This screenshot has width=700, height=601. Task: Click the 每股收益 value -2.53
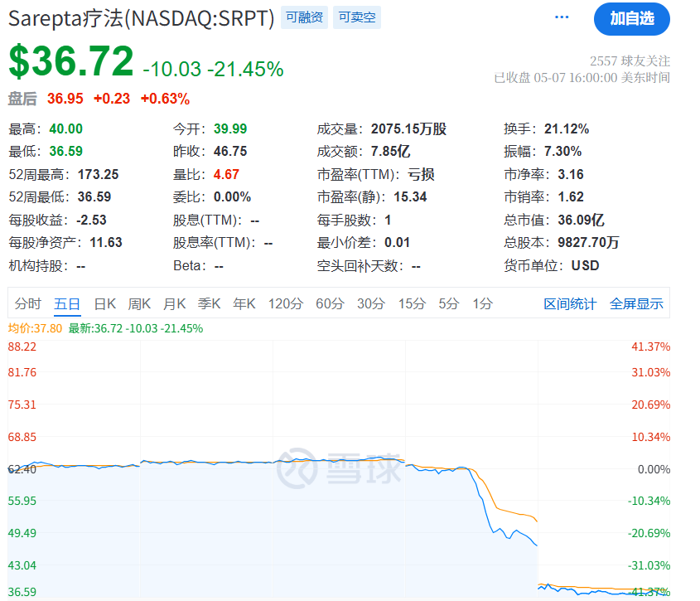coord(91,220)
